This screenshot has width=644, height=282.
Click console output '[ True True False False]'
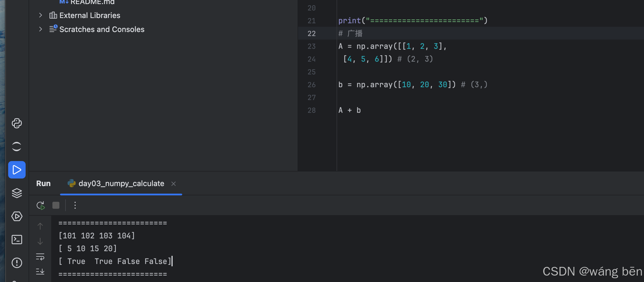115,261
